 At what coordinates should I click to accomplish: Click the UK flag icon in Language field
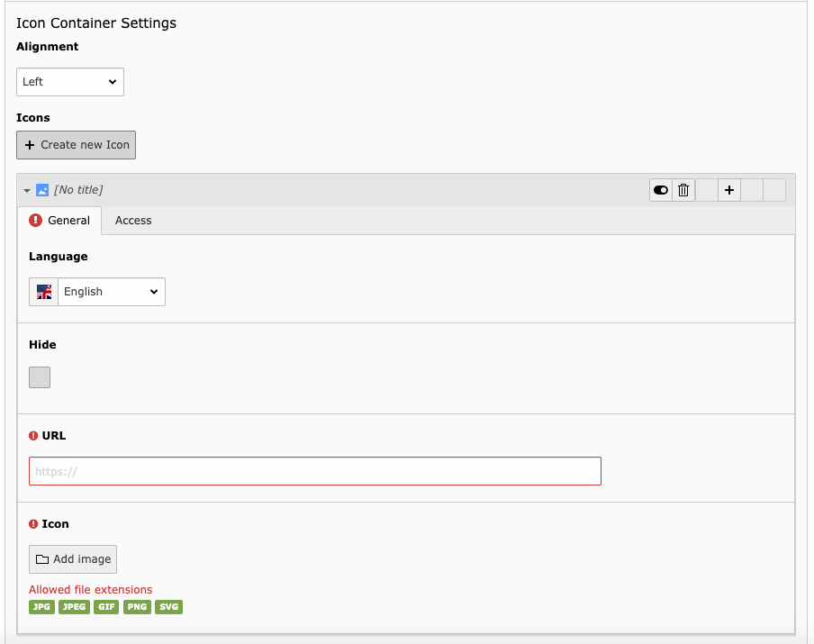click(x=44, y=292)
